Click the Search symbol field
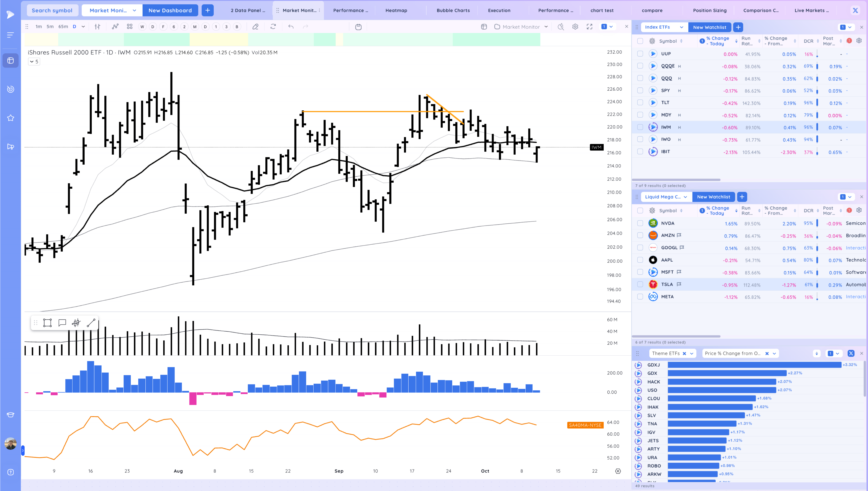The width and height of the screenshot is (868, 491). [x=52, y=10]
